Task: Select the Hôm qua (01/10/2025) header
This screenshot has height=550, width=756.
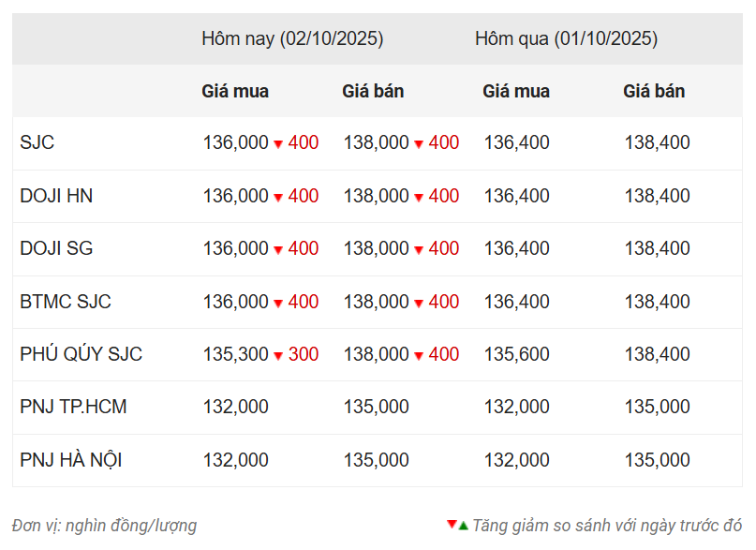Action: point(566,39)
